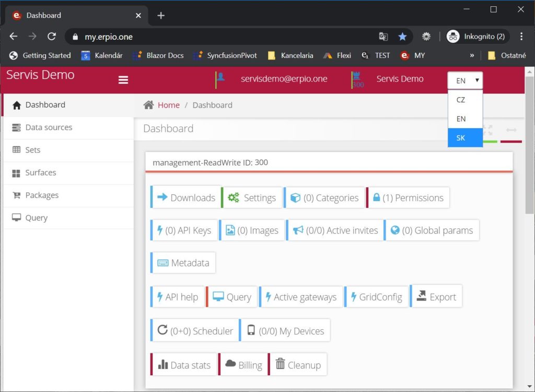Screen dimensions: 535x392
Task: Open Data sources in the sidebar
Action: (x=49, y=128)
